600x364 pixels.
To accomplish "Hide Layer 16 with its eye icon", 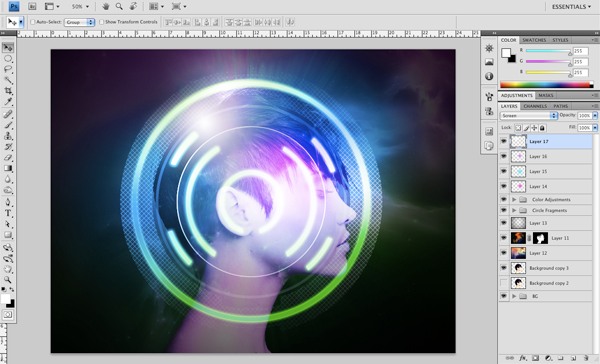I will click(x=504, y=156).
